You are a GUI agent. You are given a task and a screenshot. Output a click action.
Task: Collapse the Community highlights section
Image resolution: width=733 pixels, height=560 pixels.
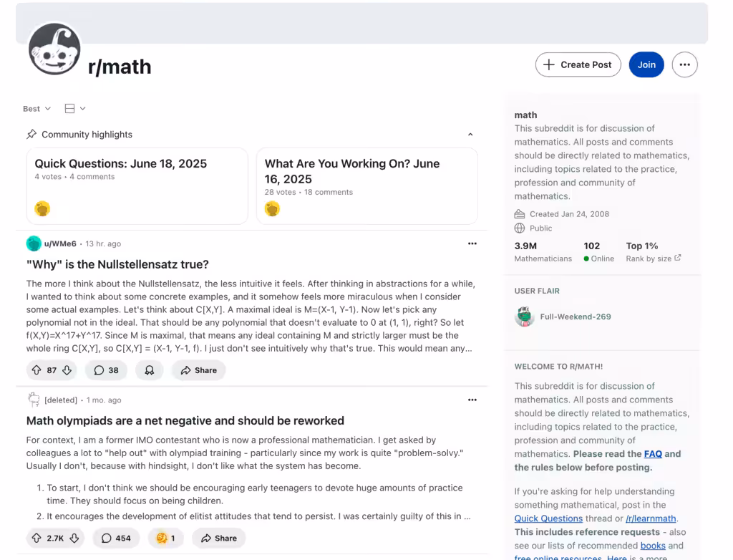click(470, 135)
